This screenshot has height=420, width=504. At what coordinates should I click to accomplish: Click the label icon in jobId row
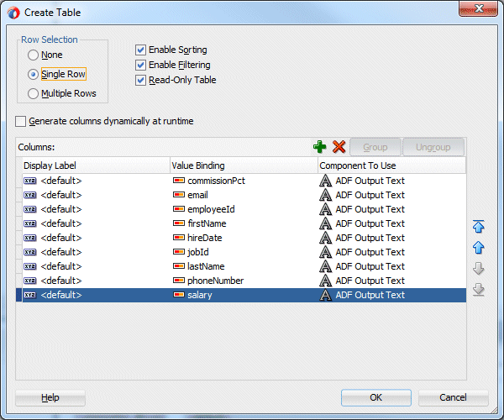30,252
